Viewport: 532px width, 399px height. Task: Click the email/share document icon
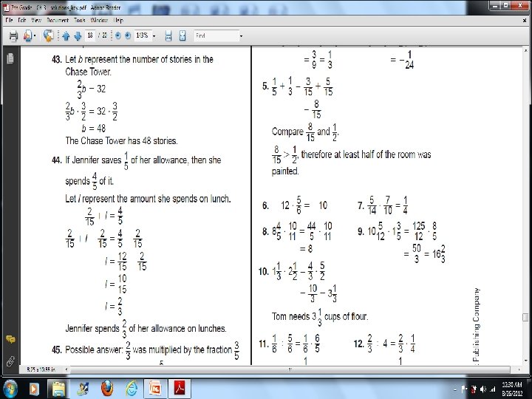click(28, 35)
